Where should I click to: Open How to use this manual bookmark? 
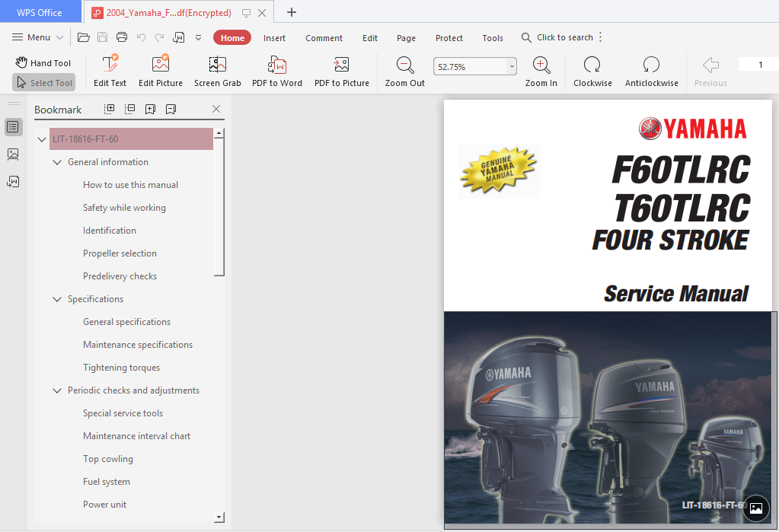tap(131, 185)
